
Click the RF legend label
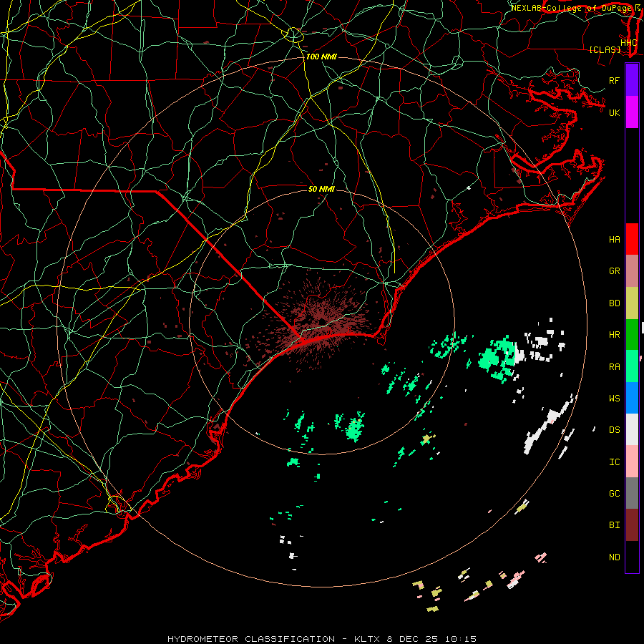coord(615,80)
